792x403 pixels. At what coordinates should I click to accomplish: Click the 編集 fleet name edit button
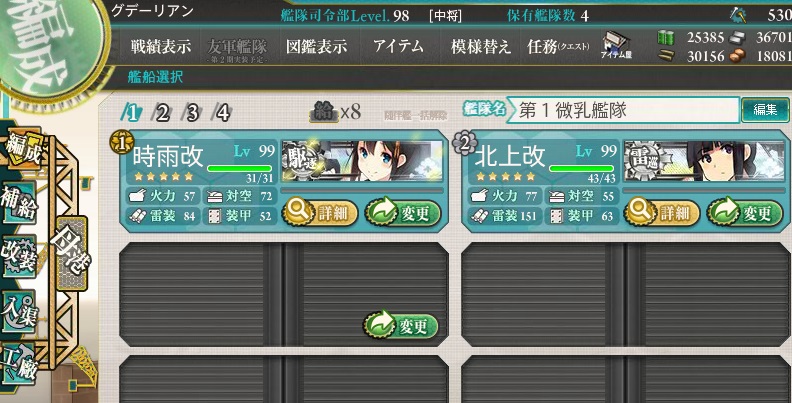click(765, 110)
